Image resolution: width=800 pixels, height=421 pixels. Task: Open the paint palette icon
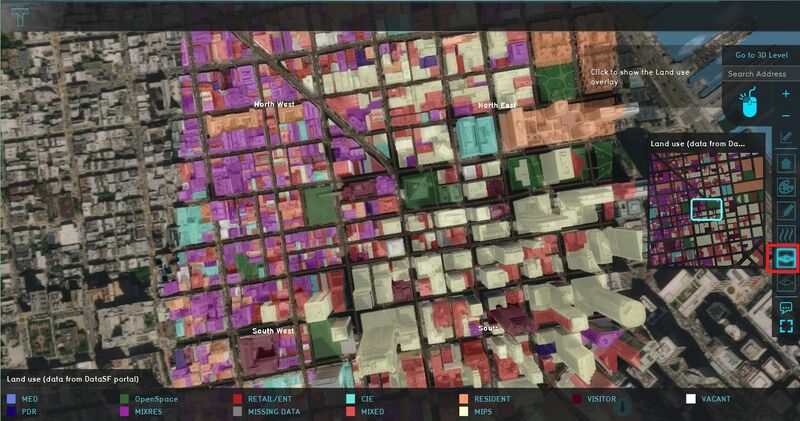pyautogui.click(x=786, y=187)
